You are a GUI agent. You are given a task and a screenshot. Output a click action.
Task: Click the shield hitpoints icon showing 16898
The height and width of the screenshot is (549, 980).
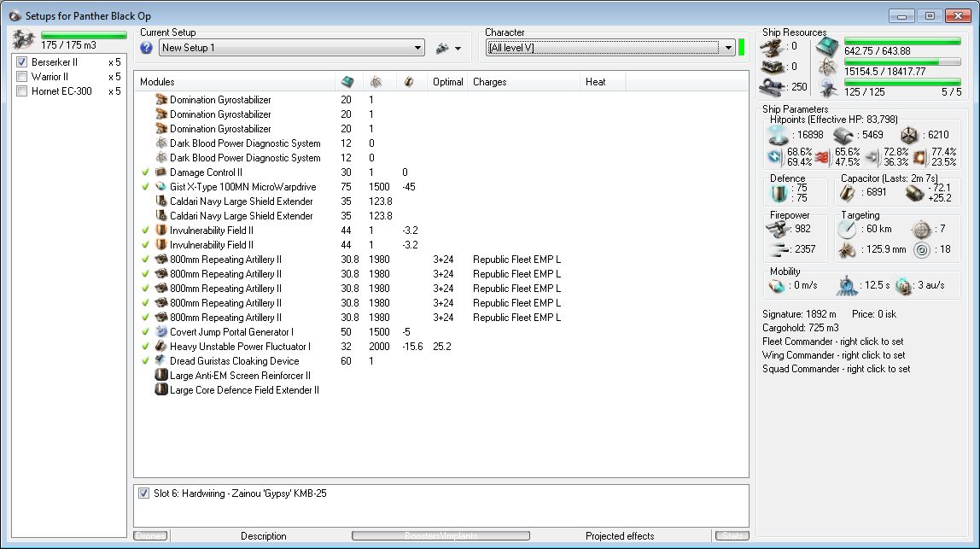pos(779,134)
